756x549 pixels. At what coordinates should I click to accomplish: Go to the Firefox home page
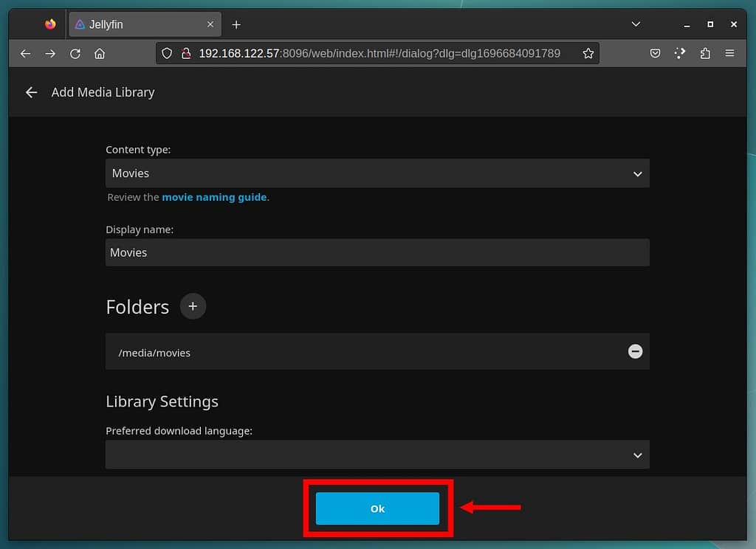pos(100,54)
